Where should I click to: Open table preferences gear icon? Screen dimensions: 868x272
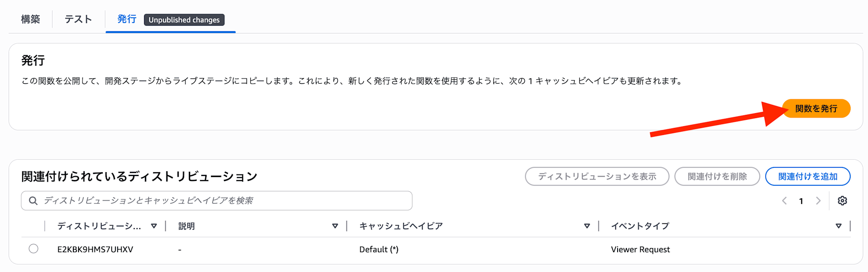click(x=842, y=201)
